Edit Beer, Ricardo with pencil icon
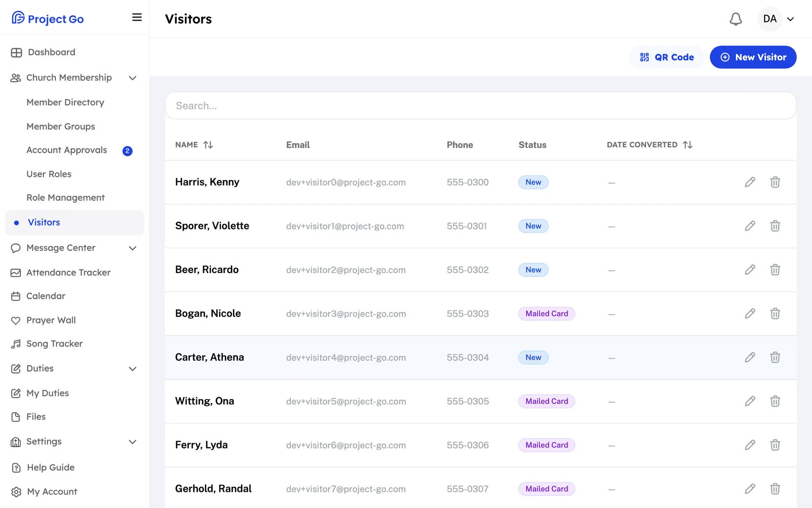Image resolution: width=812 pixels, height=508 pixels. pos(750,270)
